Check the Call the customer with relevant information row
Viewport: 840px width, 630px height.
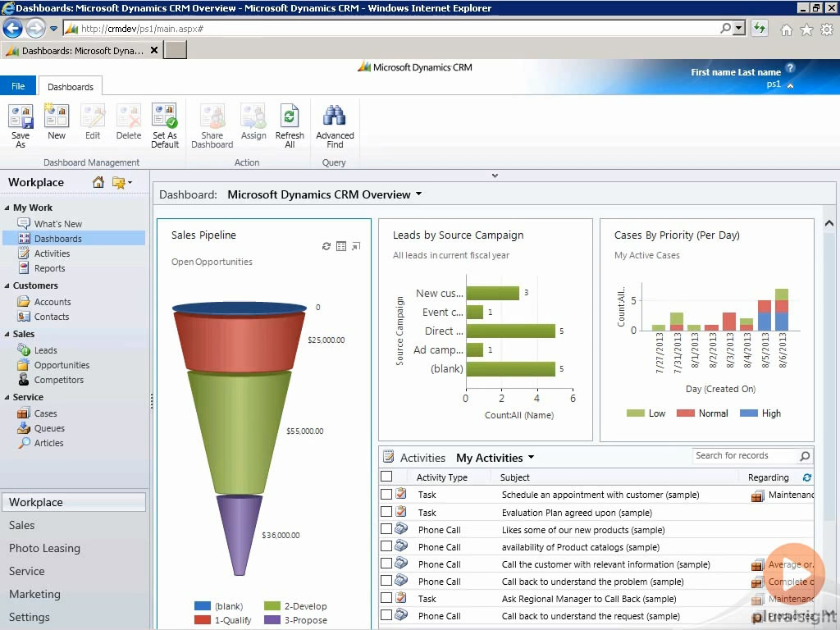tap(386, 563)
